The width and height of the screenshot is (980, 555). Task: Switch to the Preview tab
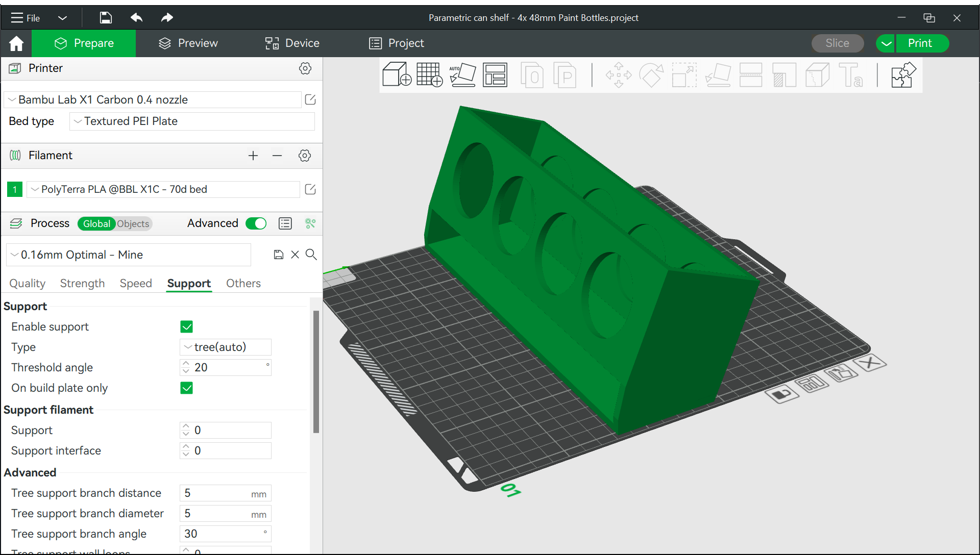coord(188,43)
